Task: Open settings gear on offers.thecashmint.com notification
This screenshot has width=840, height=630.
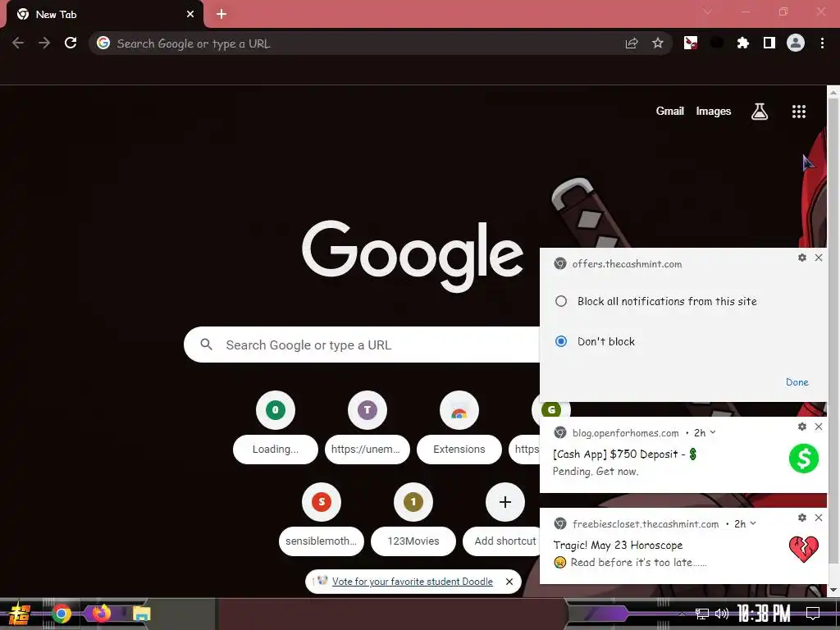Action: pos(802,258)
